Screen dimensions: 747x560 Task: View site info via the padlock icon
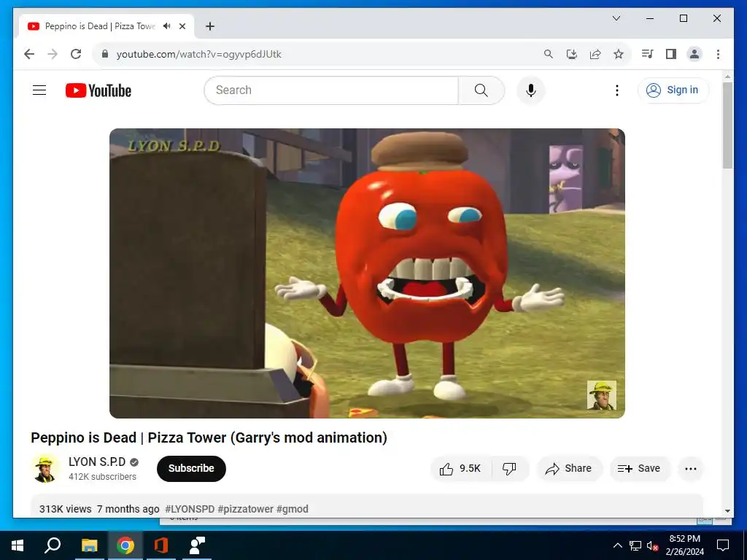105,54
